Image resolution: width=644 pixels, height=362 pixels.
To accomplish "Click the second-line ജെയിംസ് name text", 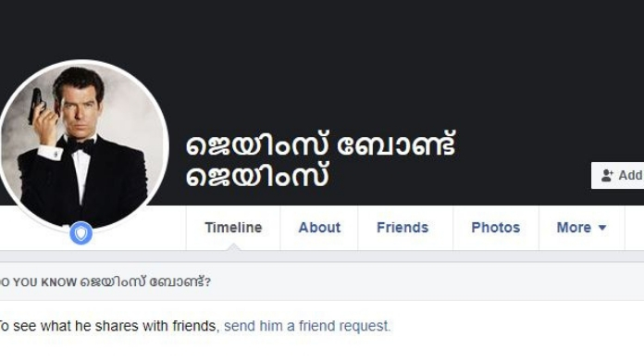I will coord(257,176).
